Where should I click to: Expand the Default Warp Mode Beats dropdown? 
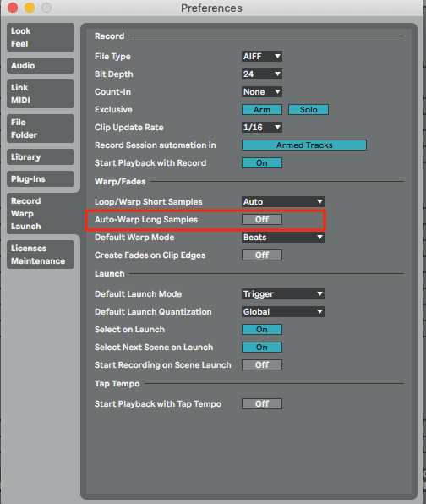[x=283, y=238]
